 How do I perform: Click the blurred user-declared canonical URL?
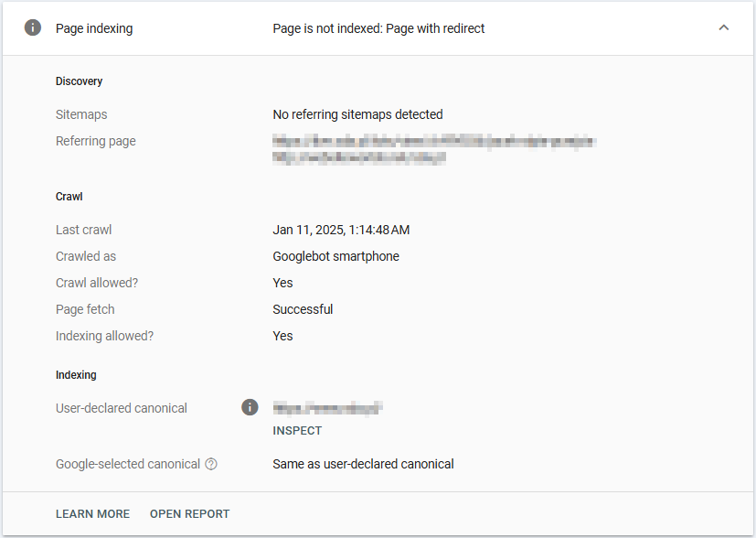tap(327, 408)
